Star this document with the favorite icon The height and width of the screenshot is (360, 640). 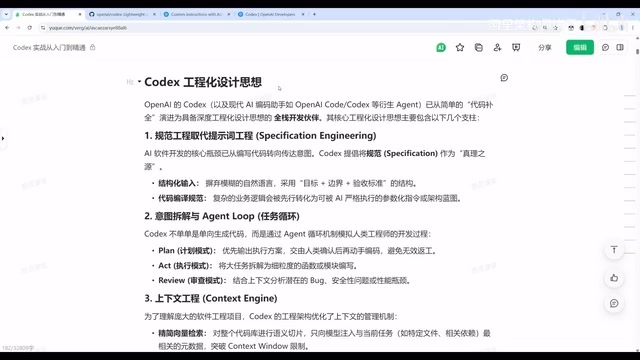coord(460,47)
